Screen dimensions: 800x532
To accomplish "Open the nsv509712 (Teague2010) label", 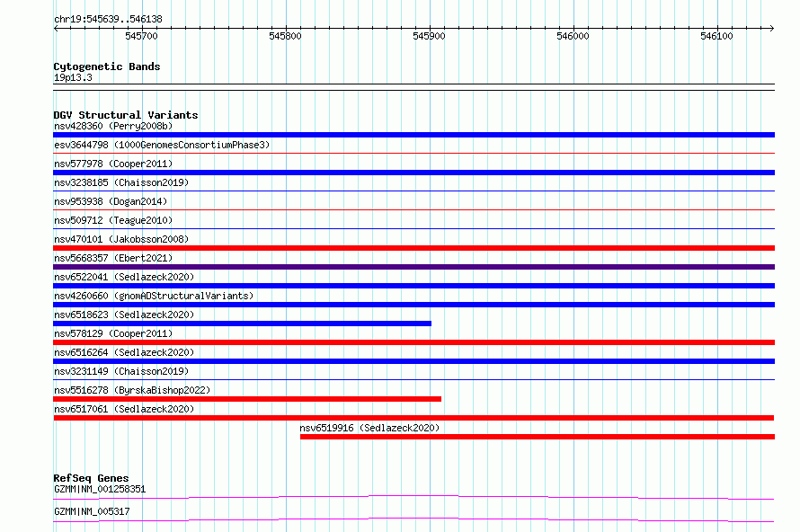I will 113,220.
